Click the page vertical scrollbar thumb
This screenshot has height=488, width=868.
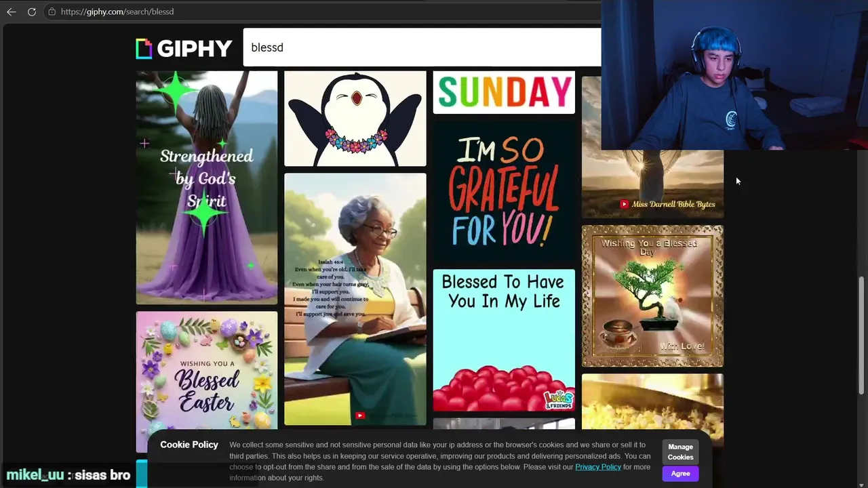point(862,334)
